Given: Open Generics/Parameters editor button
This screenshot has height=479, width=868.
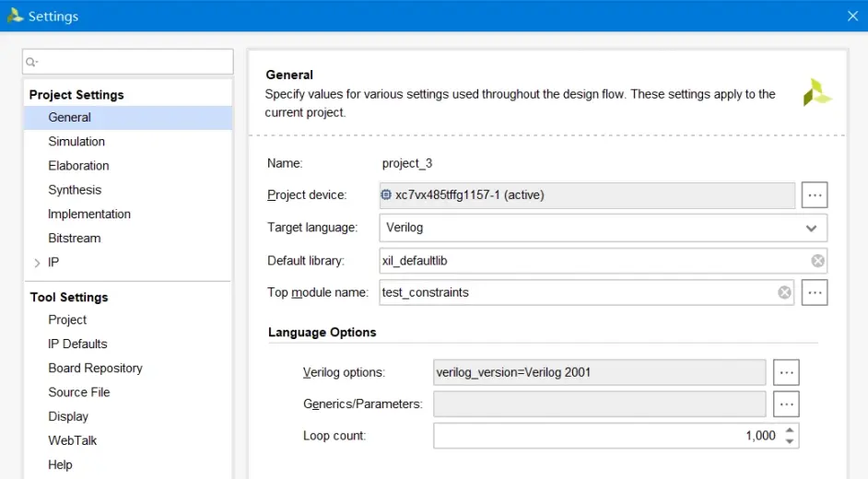Looking at the screenshot, I should (786, 404).
